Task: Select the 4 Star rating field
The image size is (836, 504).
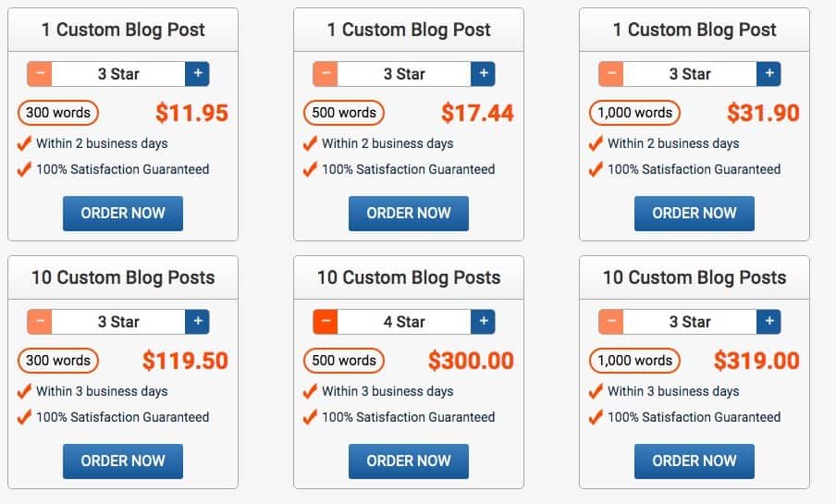Action: pos(404,322)
